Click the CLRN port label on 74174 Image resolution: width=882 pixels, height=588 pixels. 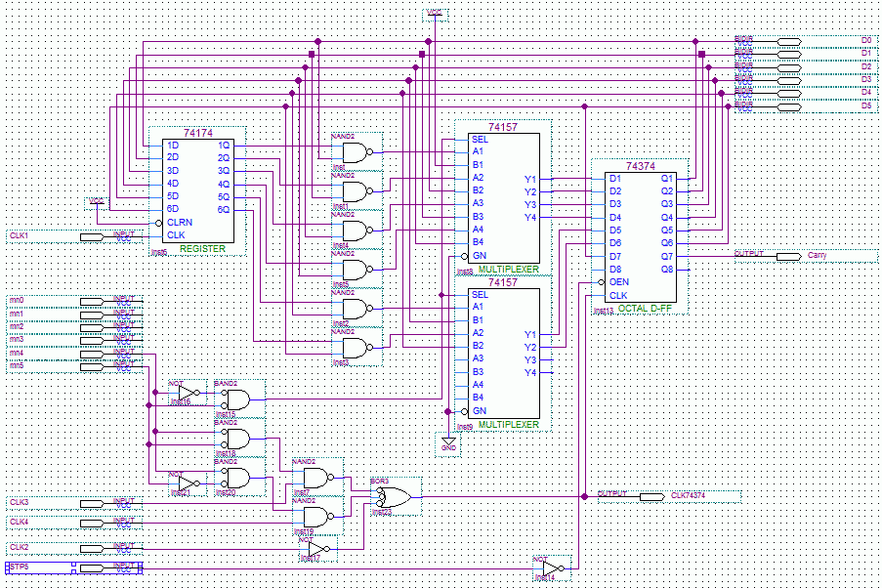coord(180,223)
